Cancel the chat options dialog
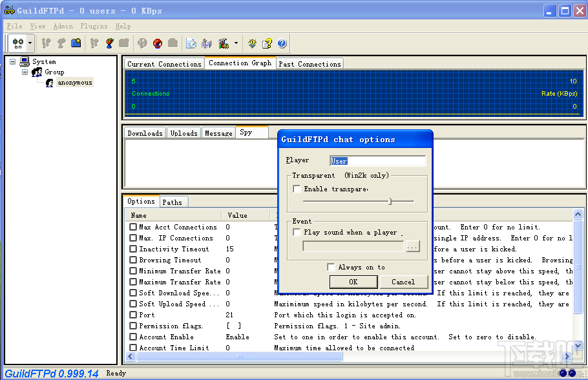This screenshot has width=588, height=380. 403,282
